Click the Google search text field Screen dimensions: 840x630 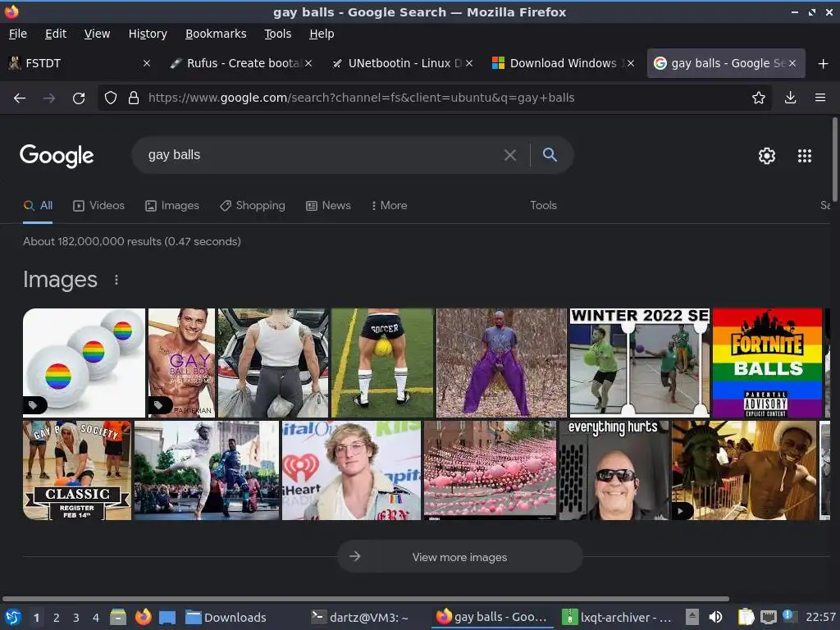tap(322, 155)
